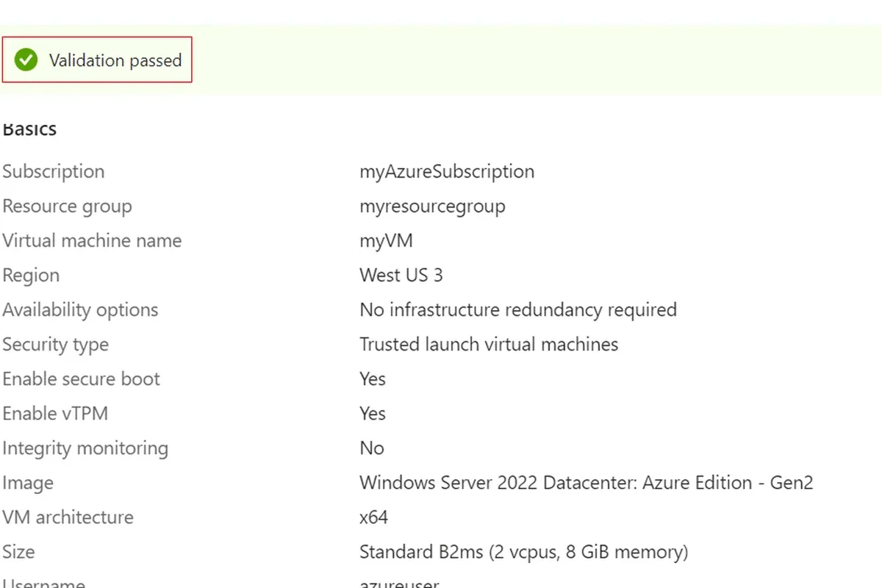Click the "Size" field label

[18, 551]
